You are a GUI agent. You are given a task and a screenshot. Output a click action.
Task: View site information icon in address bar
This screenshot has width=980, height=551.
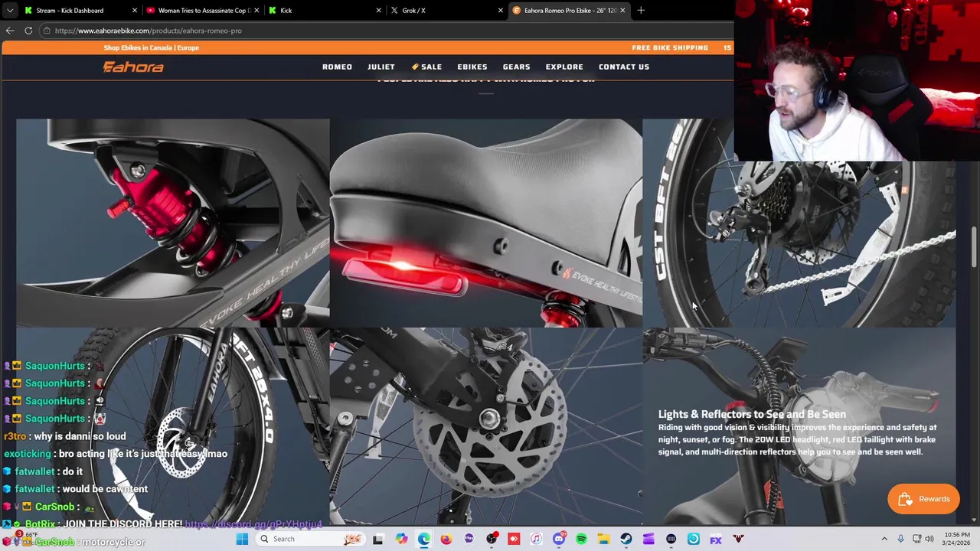pos(47,31)
